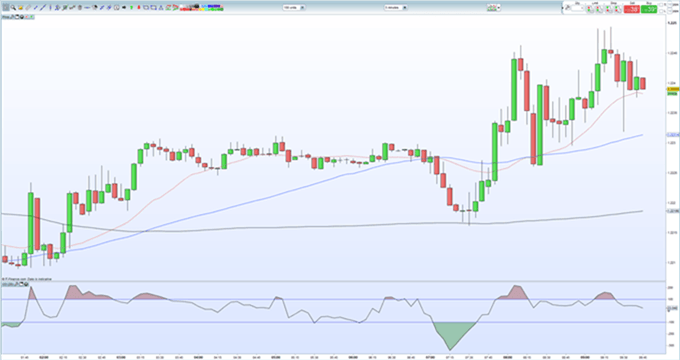Click the first Stop order icon
680x360 pixels.
[609, 9]
